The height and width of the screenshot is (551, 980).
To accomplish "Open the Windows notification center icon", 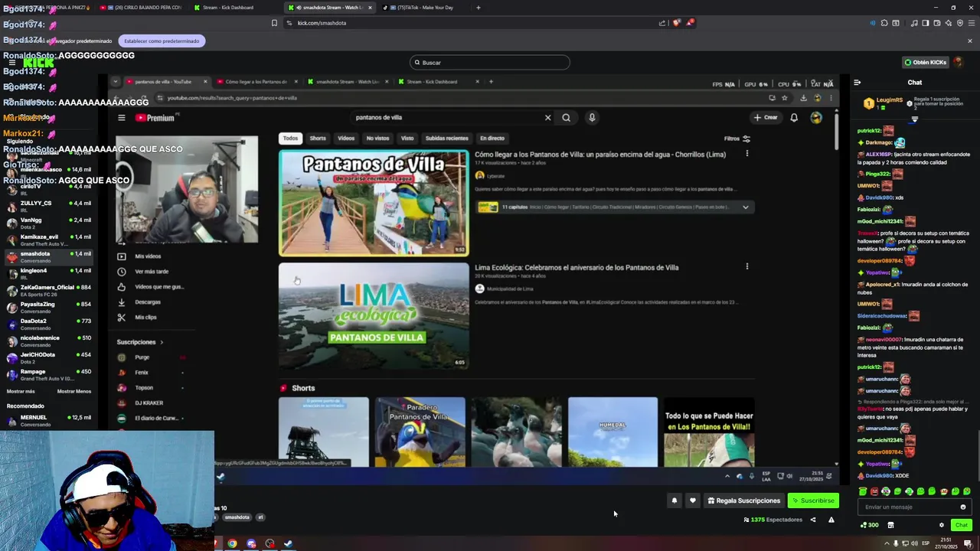I will 968,544.
